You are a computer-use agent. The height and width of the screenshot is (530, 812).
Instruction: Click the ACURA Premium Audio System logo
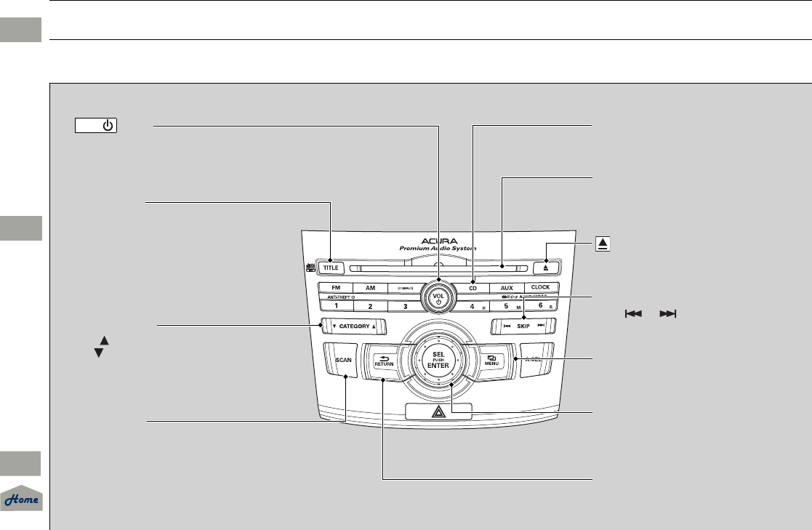(x=438, y=244)
